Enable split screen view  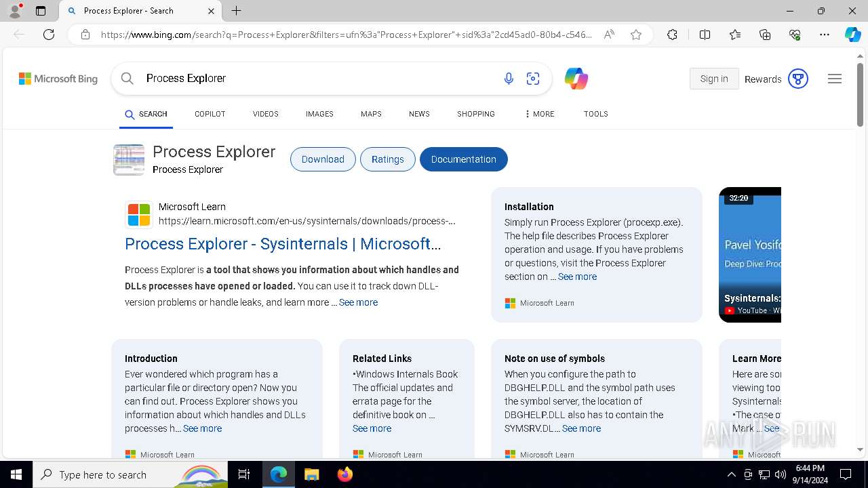[x=705, y=35]
